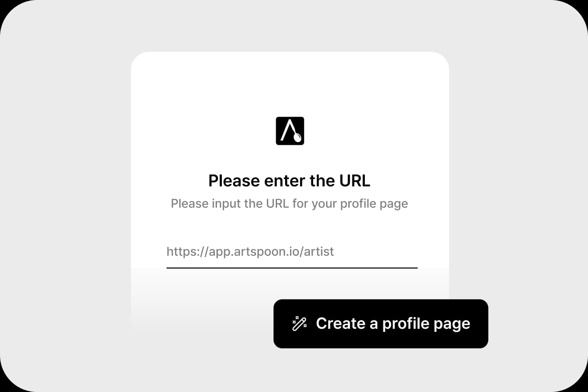Click the magic wand icon

tap(299, 323)
